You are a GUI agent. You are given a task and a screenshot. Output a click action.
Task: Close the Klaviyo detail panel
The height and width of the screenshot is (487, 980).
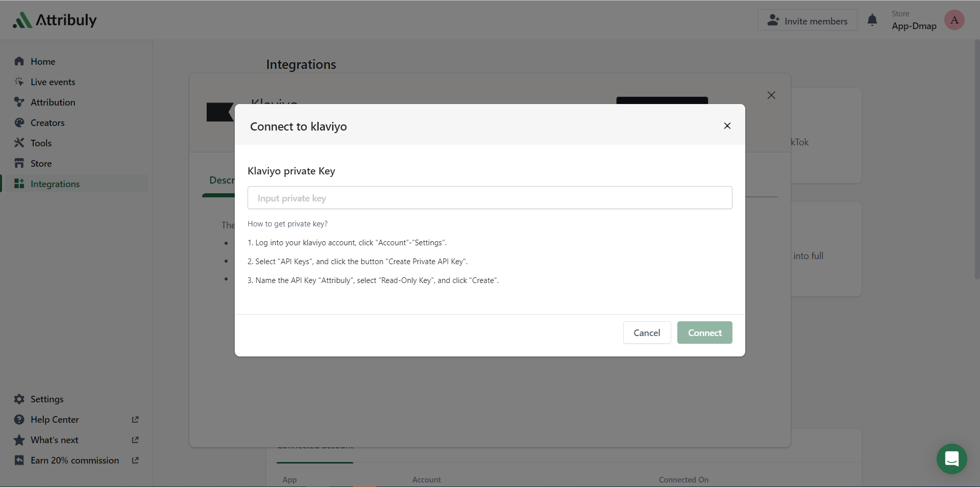click(771, 95)
